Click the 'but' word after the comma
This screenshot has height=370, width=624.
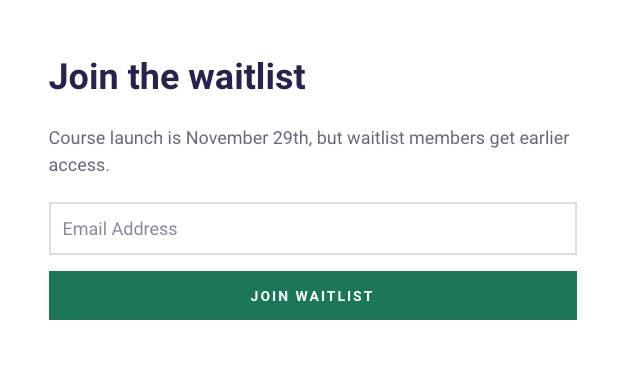click(330, 138)
